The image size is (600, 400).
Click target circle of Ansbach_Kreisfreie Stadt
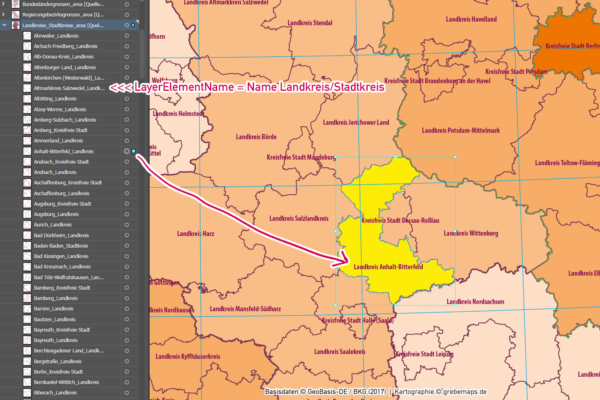127,162
